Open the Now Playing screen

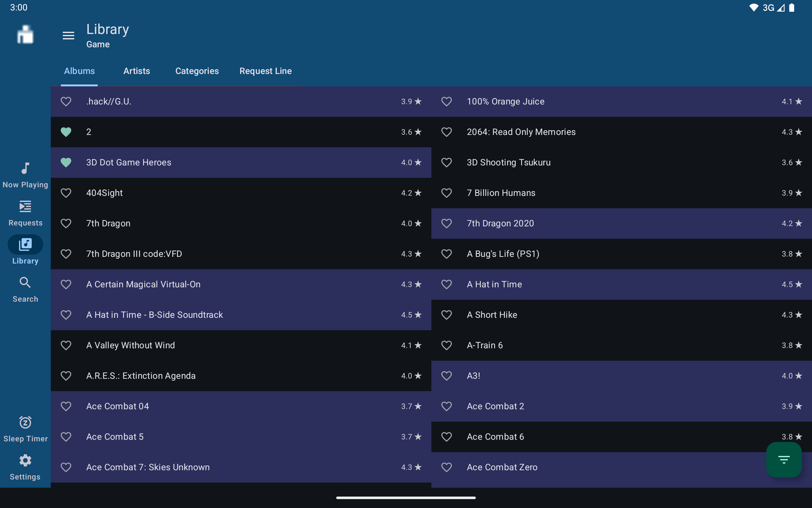[25, 175]
